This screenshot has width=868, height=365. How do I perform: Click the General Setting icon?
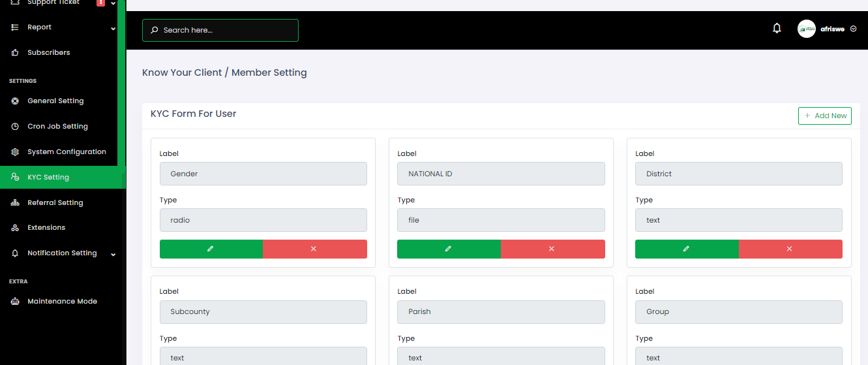click(15, 101)
